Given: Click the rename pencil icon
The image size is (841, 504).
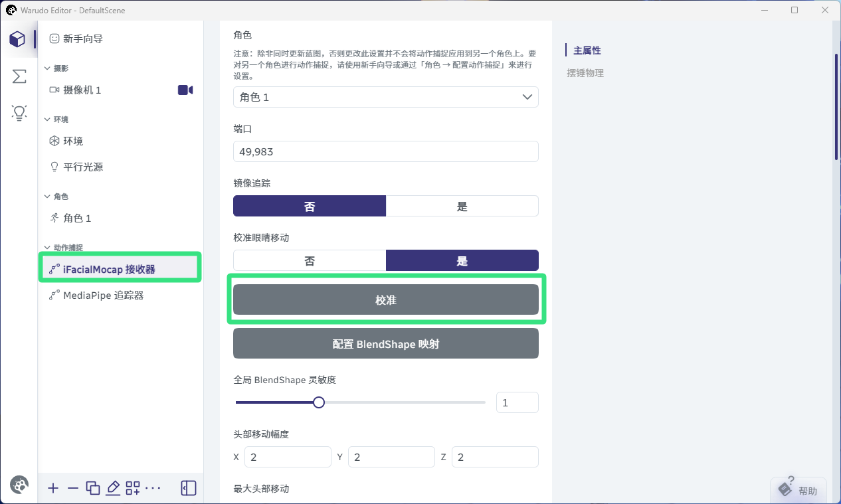Looking at the screenshot, I should [x=113, y=488].
